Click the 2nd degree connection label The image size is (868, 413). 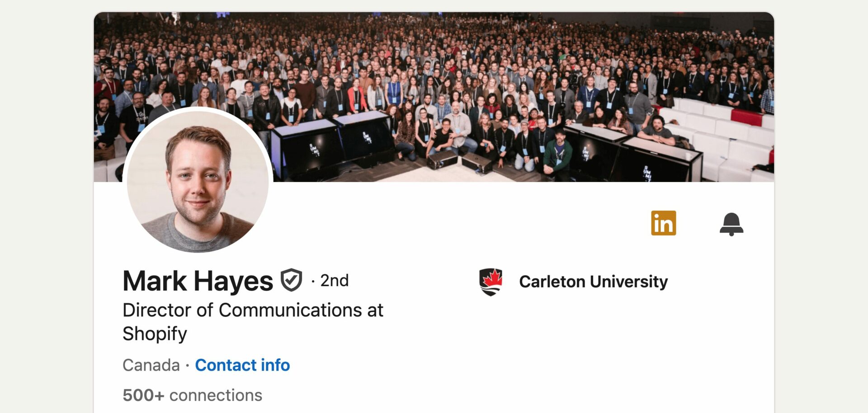[335, 281]
